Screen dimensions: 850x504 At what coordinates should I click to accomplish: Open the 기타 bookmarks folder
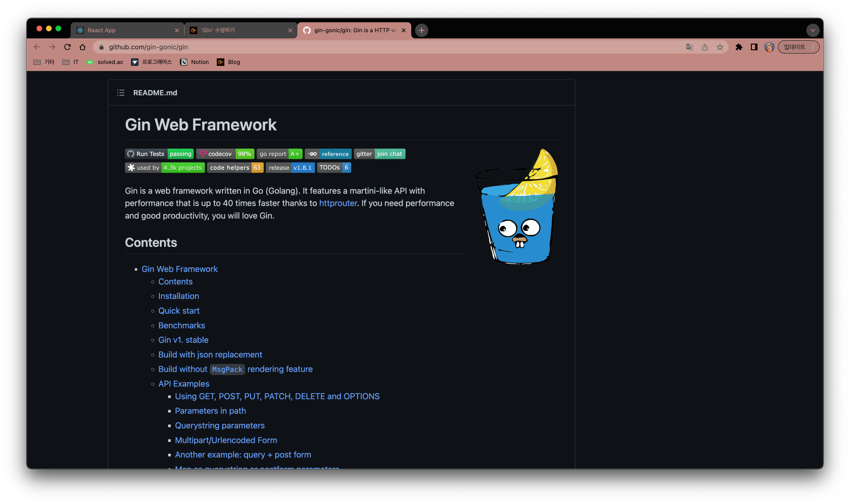click(44, 62)
